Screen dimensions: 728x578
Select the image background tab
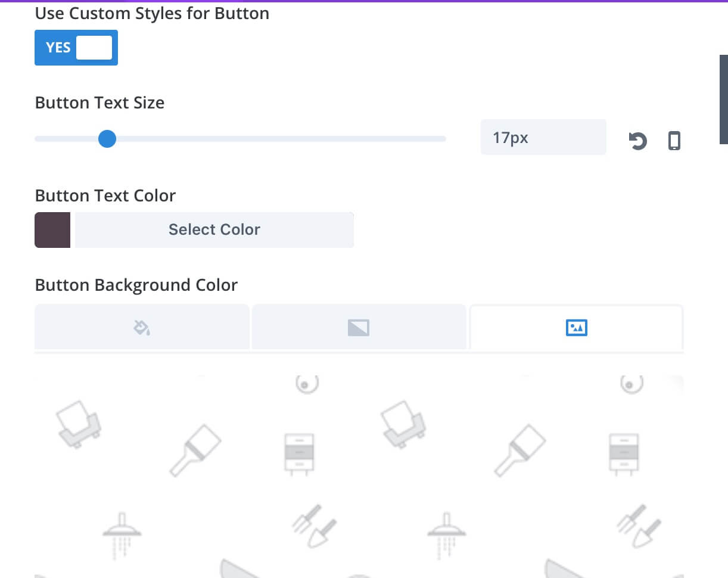576,327
